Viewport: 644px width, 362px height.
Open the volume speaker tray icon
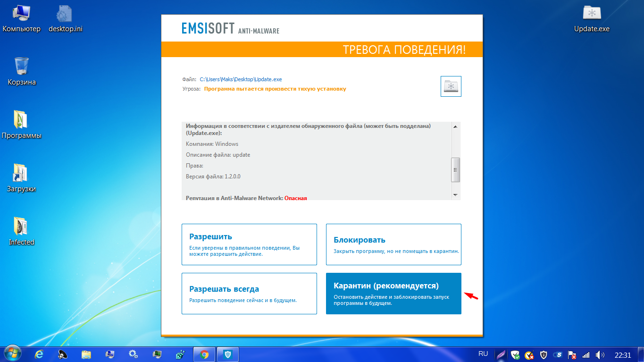[x=600, y=354]
